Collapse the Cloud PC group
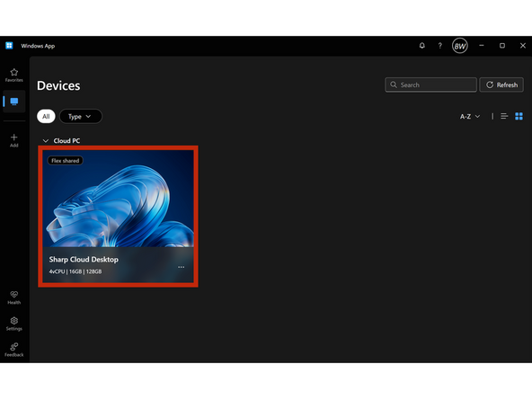The image size is (532, 399). (46, 140)
